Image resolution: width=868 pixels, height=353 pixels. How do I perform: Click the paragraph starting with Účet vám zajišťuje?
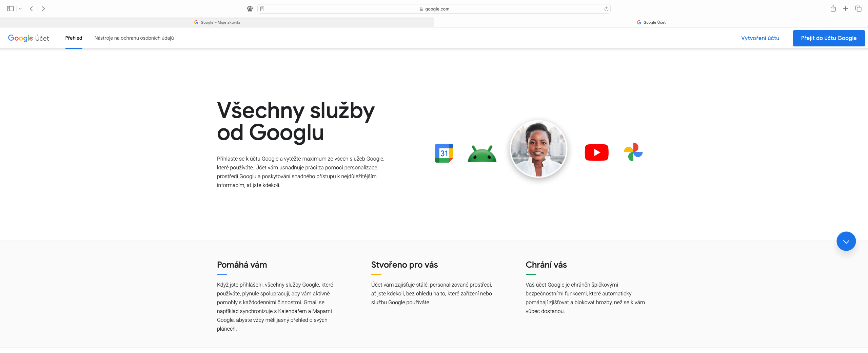[x=432, y=293]
